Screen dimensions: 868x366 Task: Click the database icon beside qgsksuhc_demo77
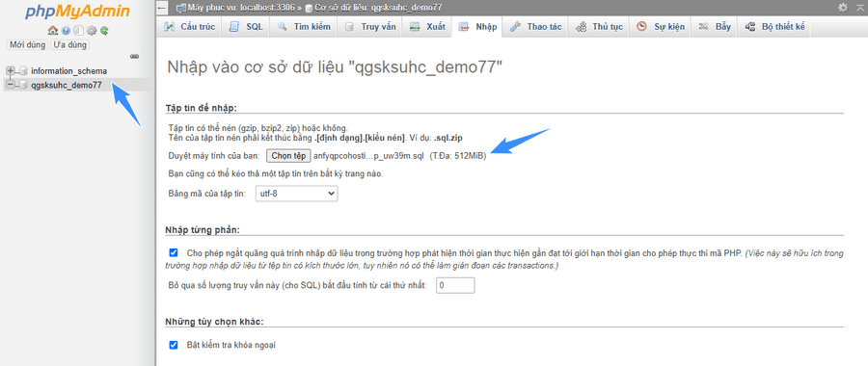23,85
